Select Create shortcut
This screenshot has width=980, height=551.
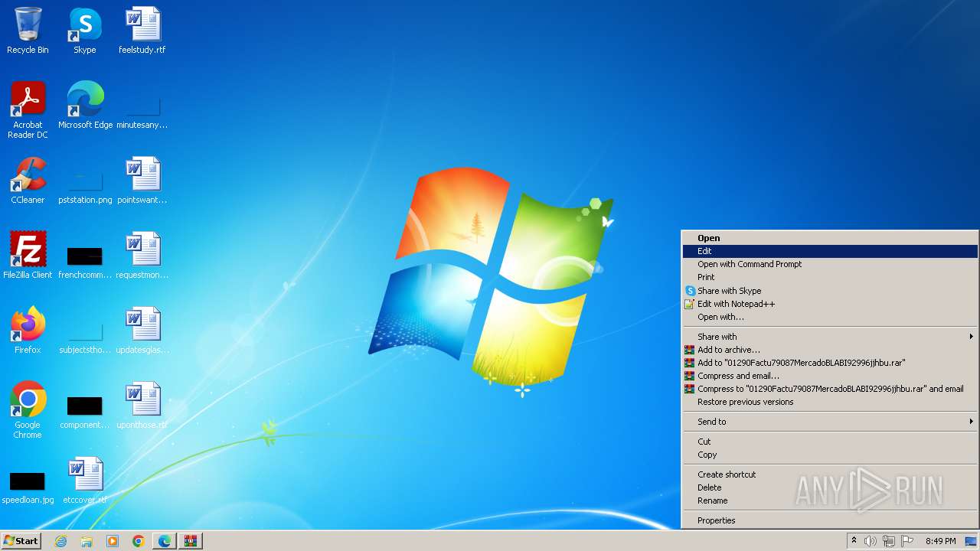[830, 474]
